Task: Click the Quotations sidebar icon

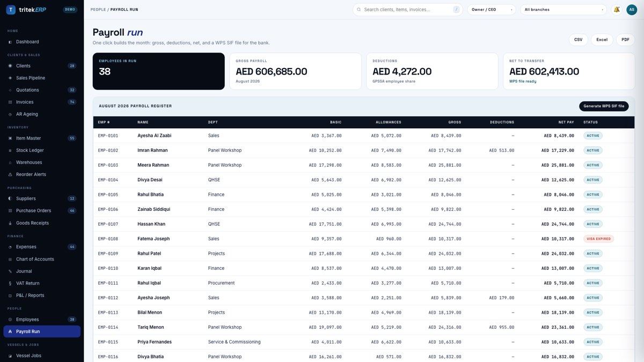Action: [x=10, y=90]
